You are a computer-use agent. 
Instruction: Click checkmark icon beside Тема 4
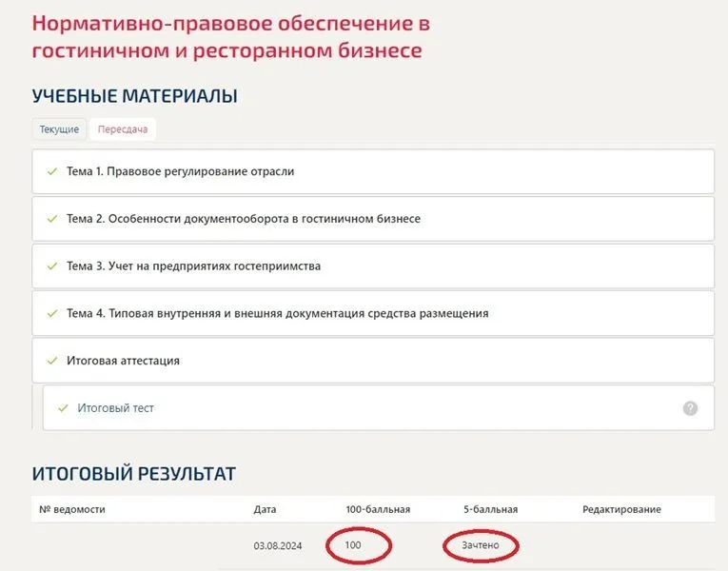(52, 313)
